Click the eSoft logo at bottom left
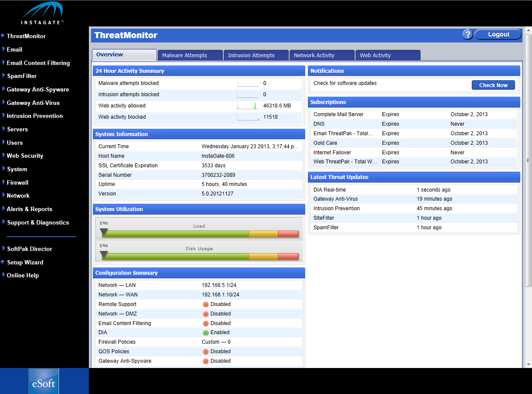 point(44,381)
